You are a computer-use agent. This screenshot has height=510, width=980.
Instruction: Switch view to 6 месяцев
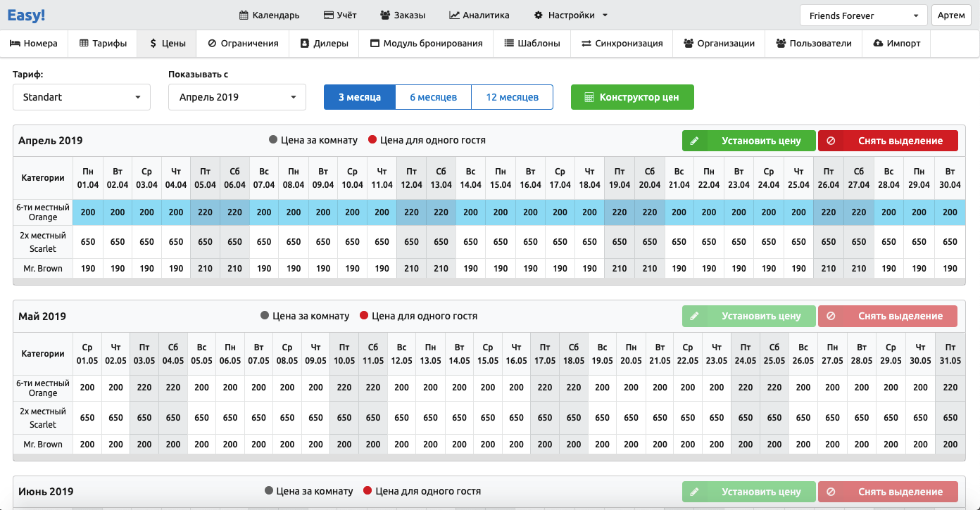pos(433,97)
